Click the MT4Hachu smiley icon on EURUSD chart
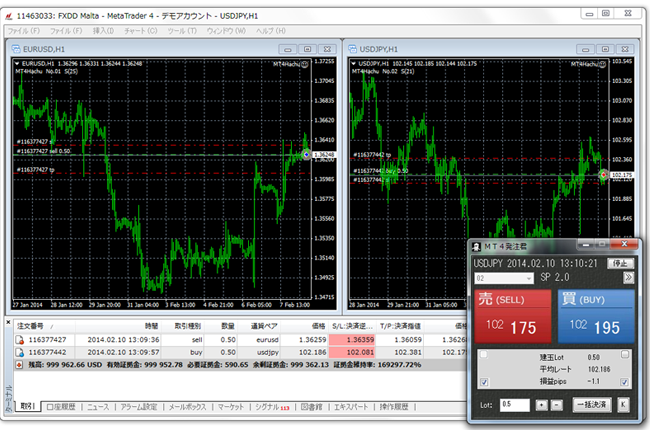Image resolution: width=650 pixels, height=430 pixels. (x=305, y=64)
